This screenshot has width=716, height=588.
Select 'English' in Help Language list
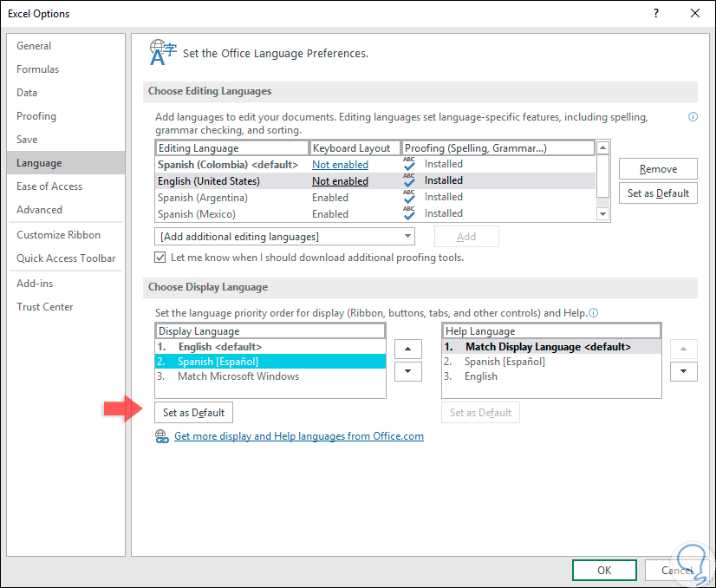(x=551, y=376)
